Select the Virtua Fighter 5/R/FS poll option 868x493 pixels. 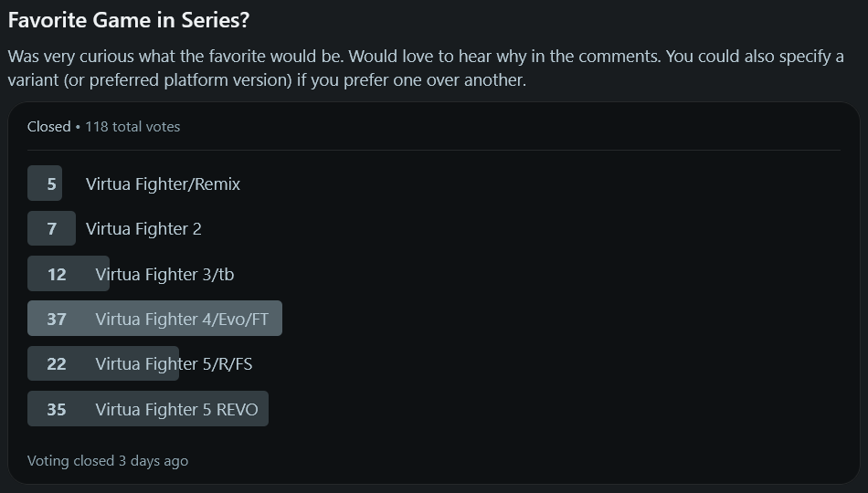pyautogui.click(x=174, y=363)
